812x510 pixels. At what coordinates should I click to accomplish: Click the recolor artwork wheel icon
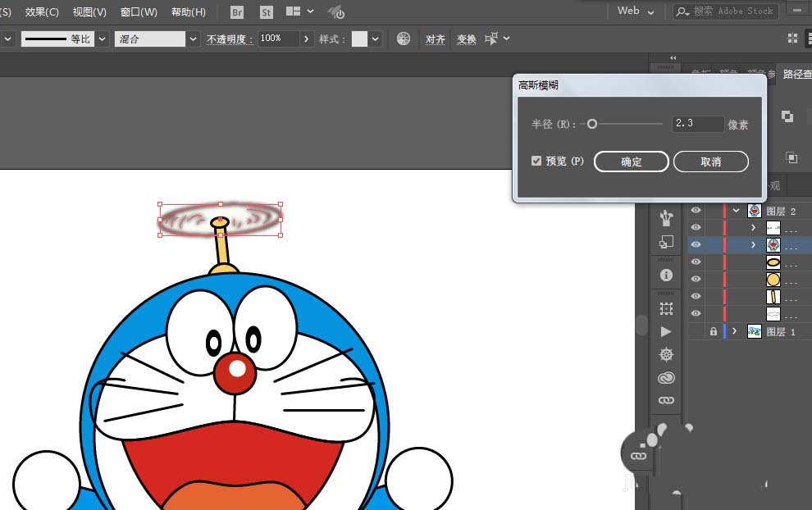[403, 39]
